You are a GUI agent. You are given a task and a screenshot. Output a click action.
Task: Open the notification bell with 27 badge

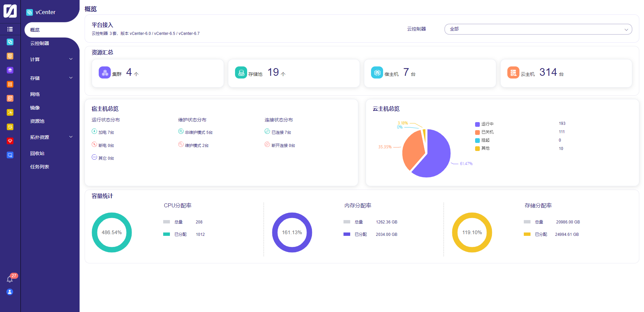[10, 279]
